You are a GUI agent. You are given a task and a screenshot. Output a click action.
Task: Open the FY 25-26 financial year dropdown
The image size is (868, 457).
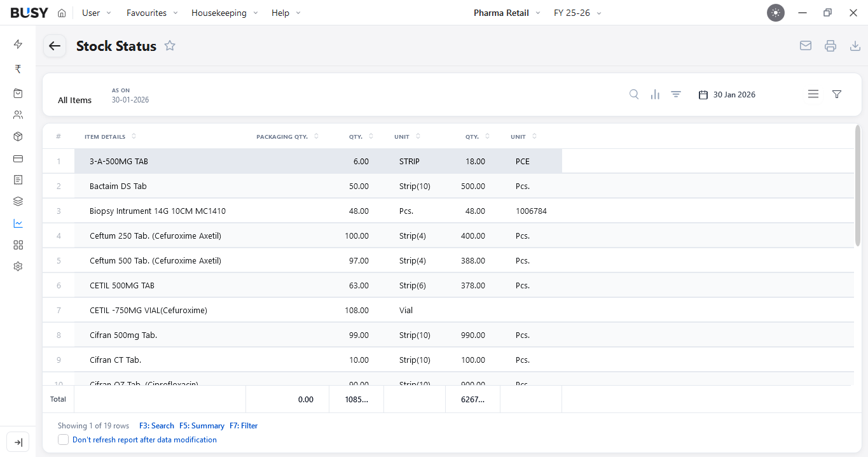577,13
